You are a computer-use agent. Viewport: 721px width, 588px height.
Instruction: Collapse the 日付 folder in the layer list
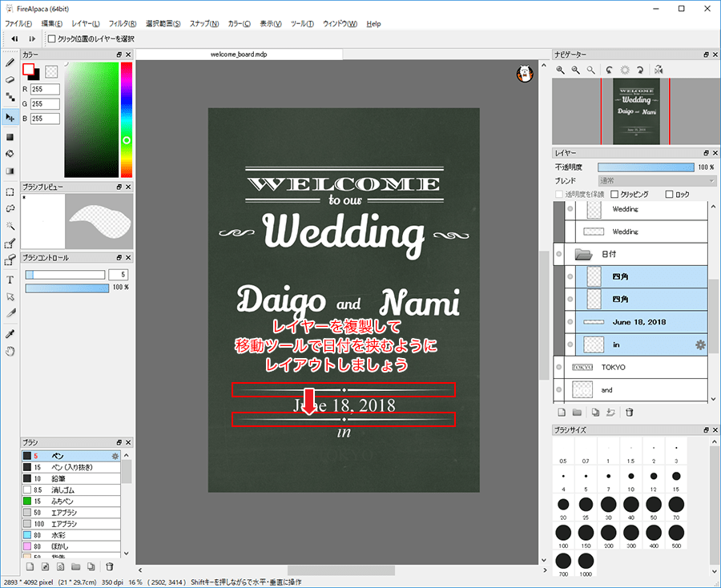(583, 254)
